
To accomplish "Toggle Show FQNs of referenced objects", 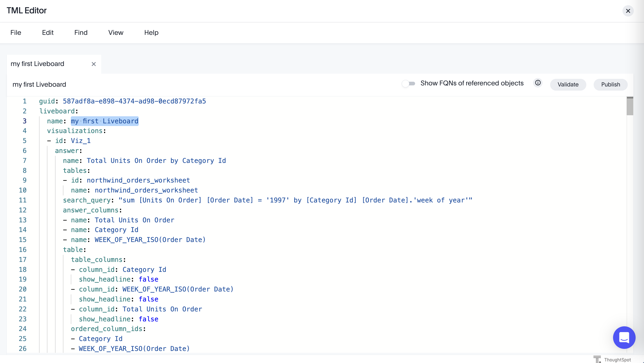I will click(x=409, y=84).
